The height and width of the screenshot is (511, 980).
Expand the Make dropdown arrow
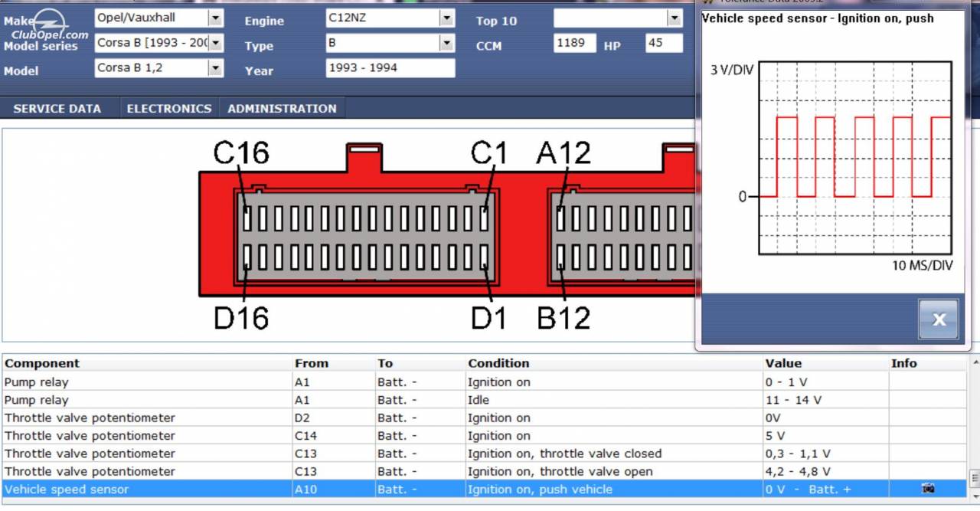[x=215, y=18]
